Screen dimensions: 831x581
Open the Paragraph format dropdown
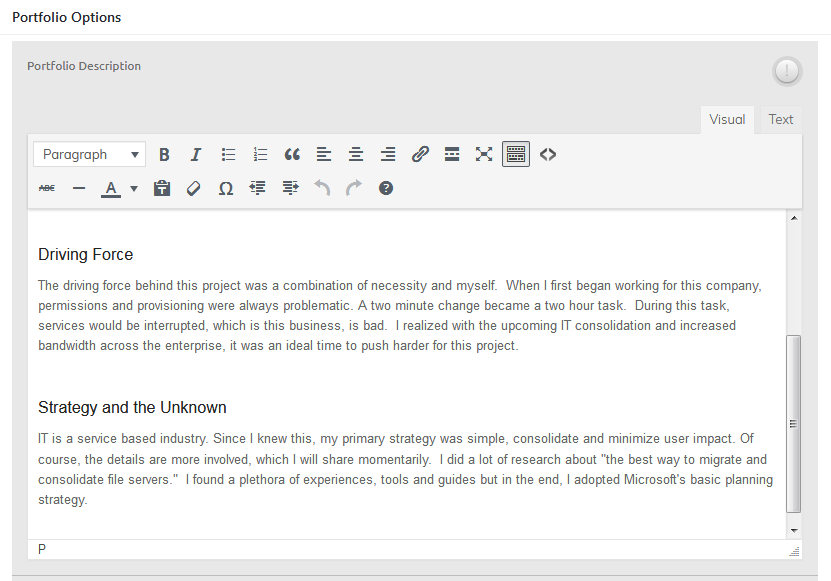click(x=89, y=154)
